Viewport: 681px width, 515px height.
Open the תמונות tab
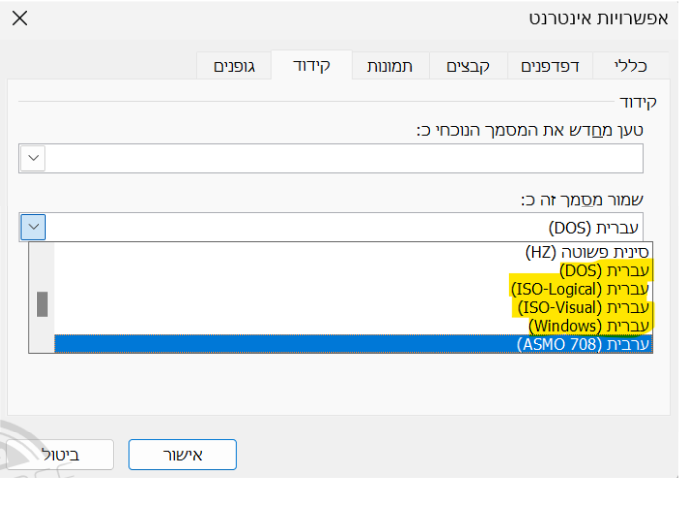tap(391, 66)
